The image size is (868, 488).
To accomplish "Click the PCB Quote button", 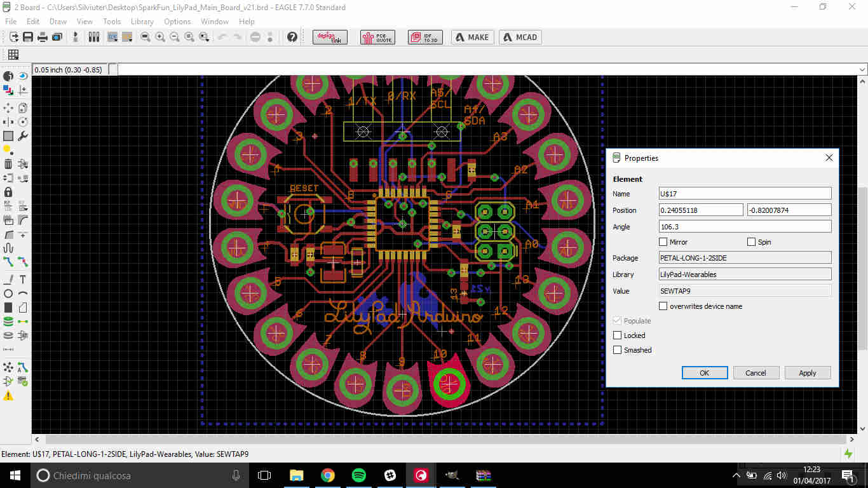I will coord(377,37).
